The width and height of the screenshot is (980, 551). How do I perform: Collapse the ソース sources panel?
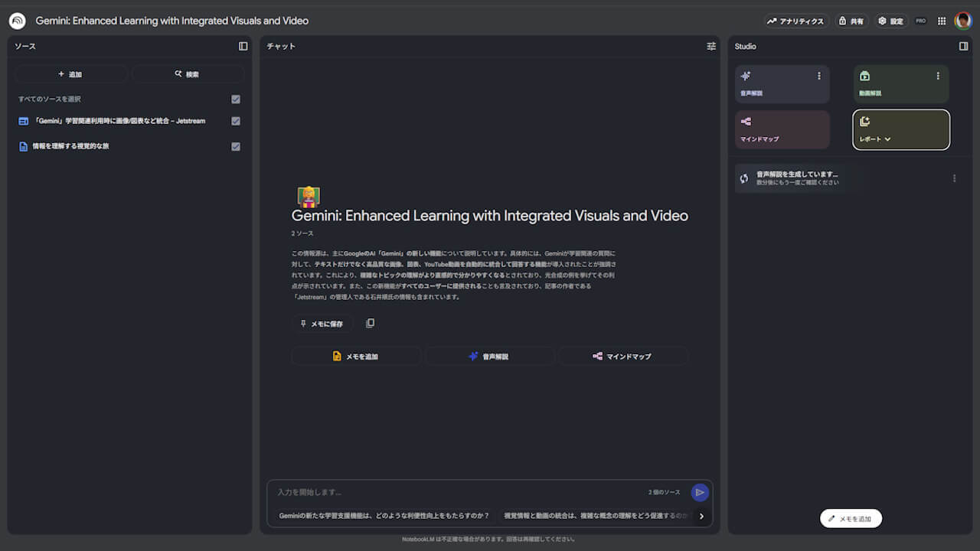[243, 46]
